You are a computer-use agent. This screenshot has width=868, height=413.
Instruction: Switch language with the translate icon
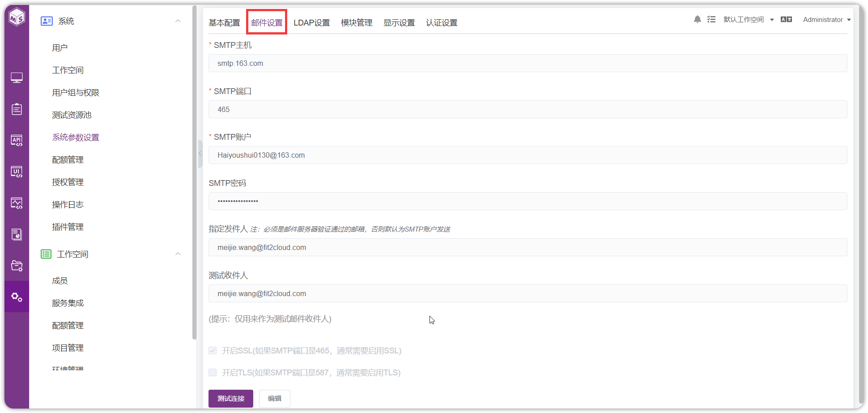coord(786,19)
